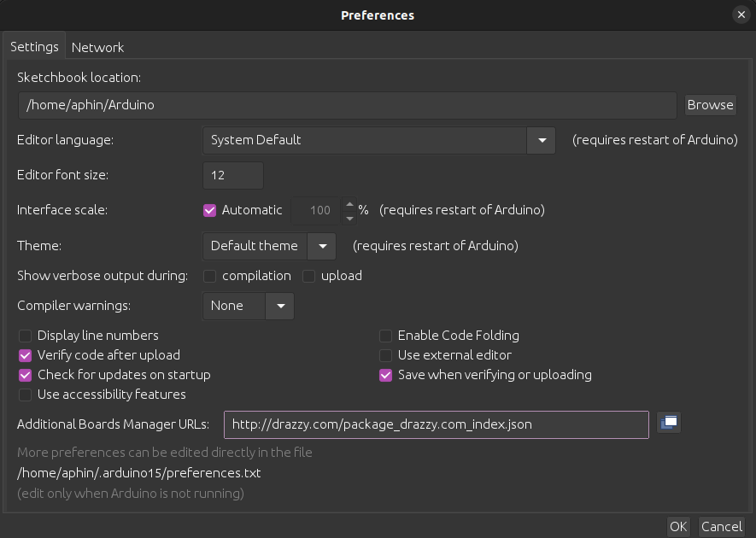
Task: Turn on verbose output during compilation
Action: click(x=209, y=276)
